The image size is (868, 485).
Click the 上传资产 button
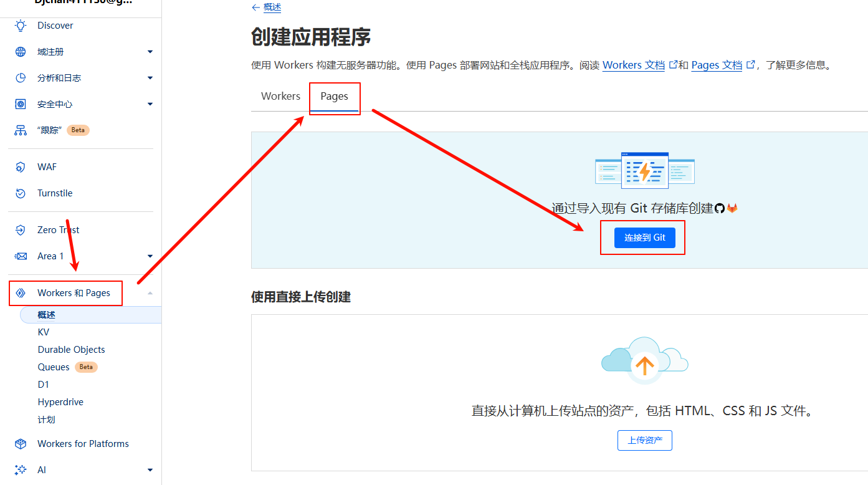644,440
